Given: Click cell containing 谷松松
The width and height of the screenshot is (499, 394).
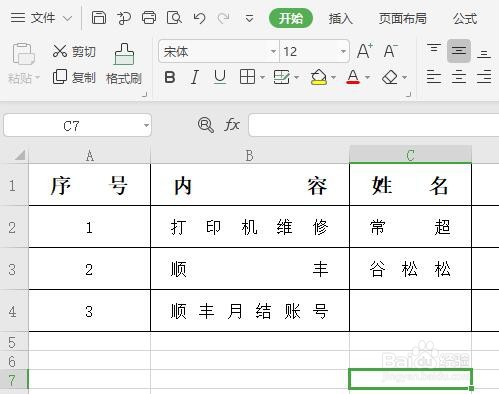Looking at the screenshot, I should tap(410, 269).
